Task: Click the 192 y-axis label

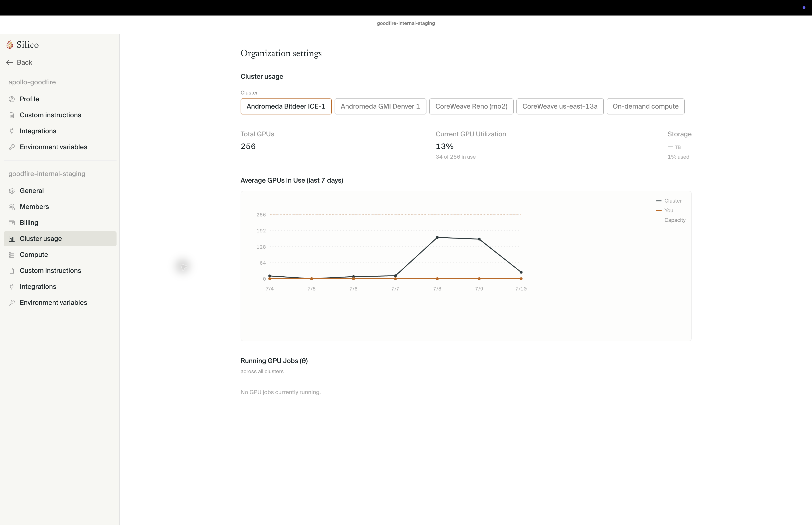Action: pos(261,231)
